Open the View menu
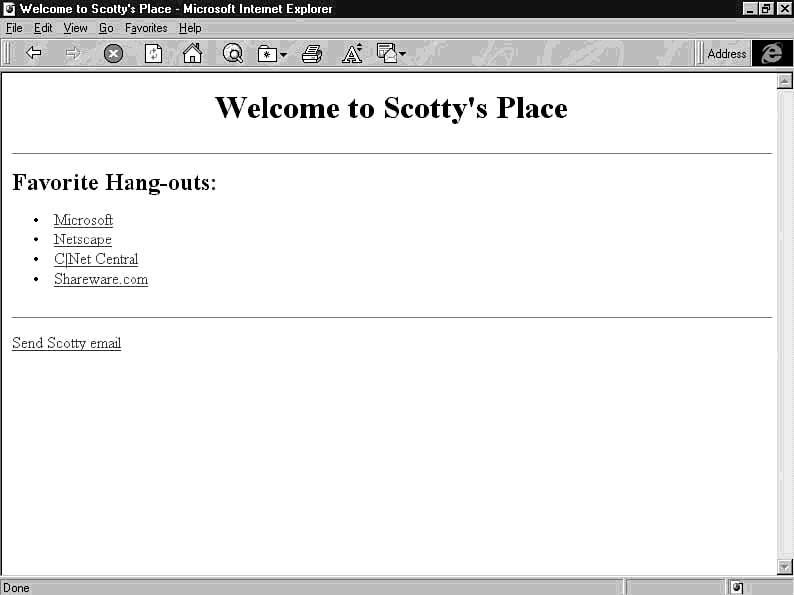Viewport: 794px width, 595px height. tap(75, 28)
